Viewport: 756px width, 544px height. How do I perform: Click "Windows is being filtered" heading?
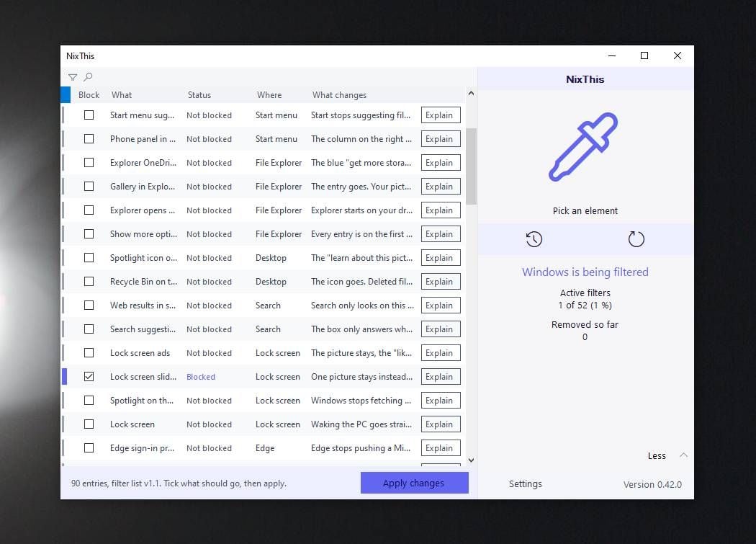pos(585,272)
